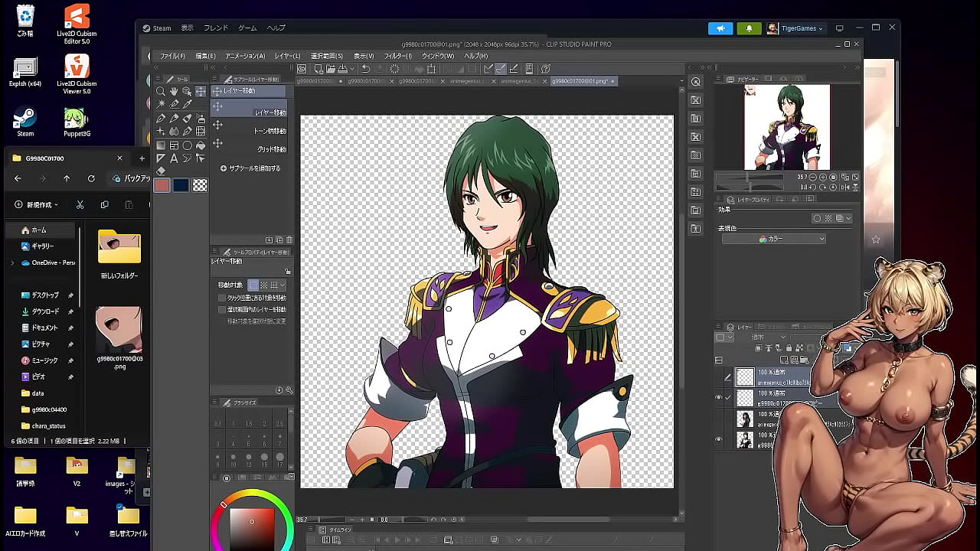980x551 pixels.
Task: Select the dark blue sub color swatch
Action: 181,185
